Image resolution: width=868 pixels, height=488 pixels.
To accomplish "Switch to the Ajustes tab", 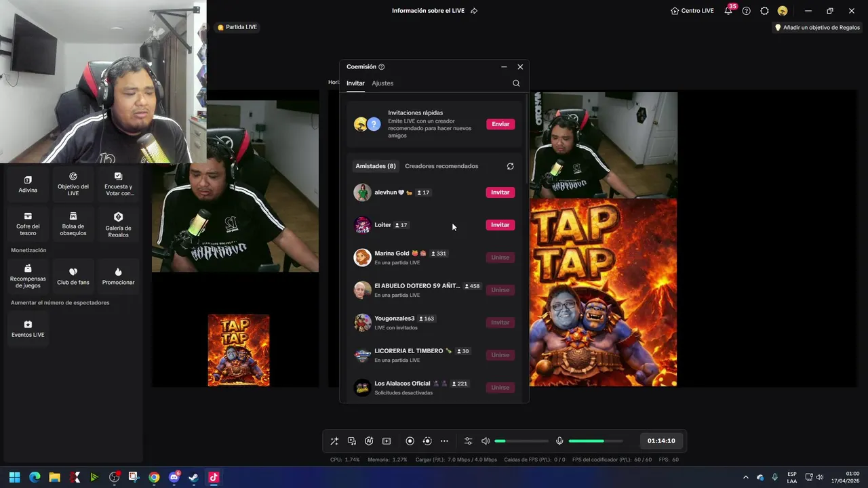I will (382, 83).
